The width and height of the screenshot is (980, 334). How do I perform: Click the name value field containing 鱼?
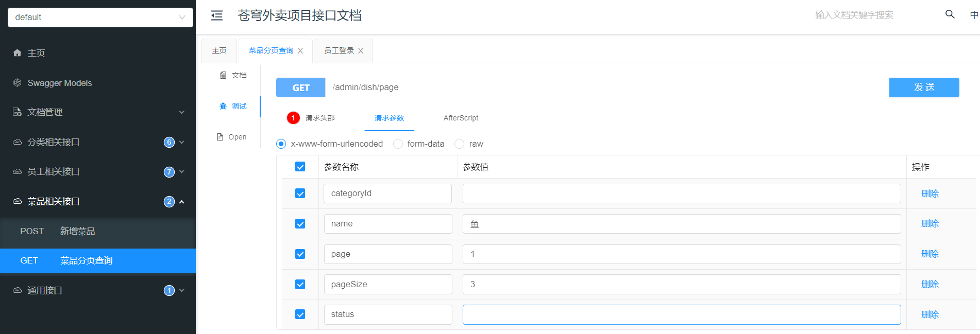coord(682,224)
